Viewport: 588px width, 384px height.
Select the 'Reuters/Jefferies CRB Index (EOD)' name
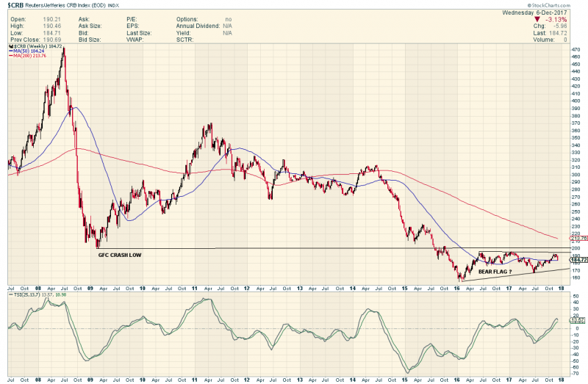pyautogui.click(x=65, y=6)
